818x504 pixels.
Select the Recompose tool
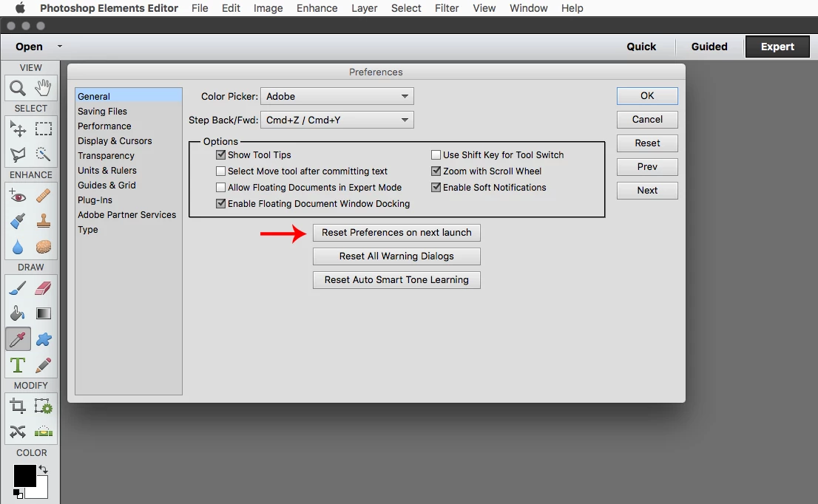click(x=44, y=406)
